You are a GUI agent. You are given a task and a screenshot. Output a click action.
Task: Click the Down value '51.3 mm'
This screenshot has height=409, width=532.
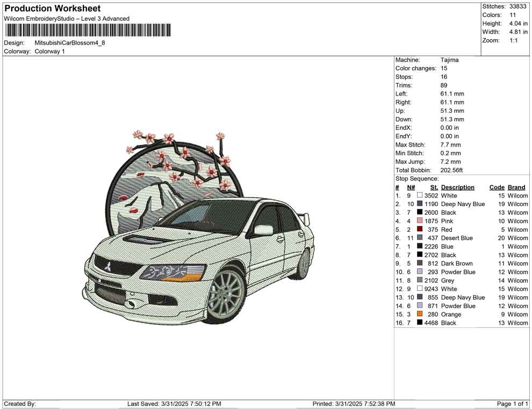click(x=452, y=119)
